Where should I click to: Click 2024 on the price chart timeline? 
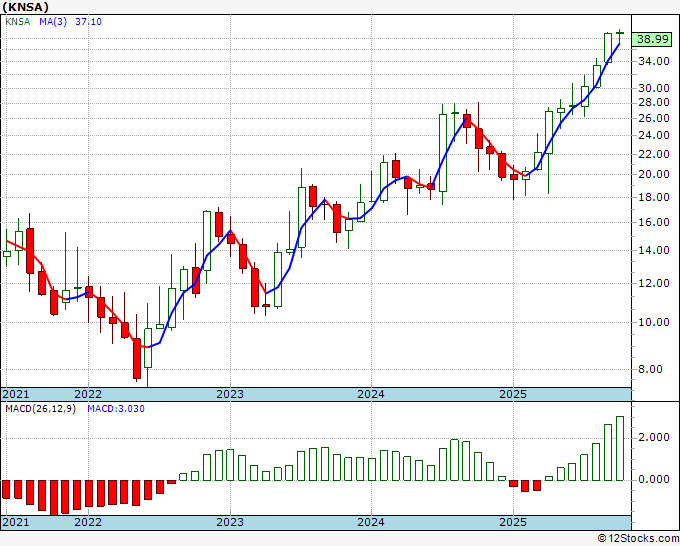click(371, 394)
